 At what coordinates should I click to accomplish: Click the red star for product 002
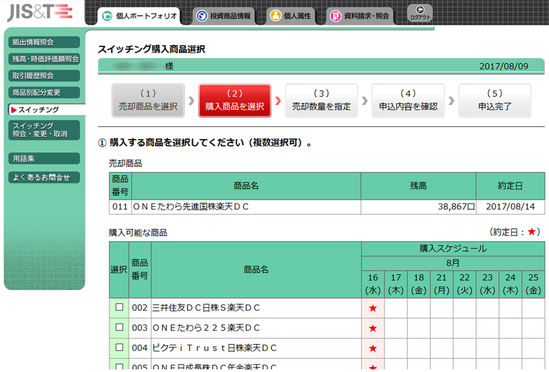point(373,308)
